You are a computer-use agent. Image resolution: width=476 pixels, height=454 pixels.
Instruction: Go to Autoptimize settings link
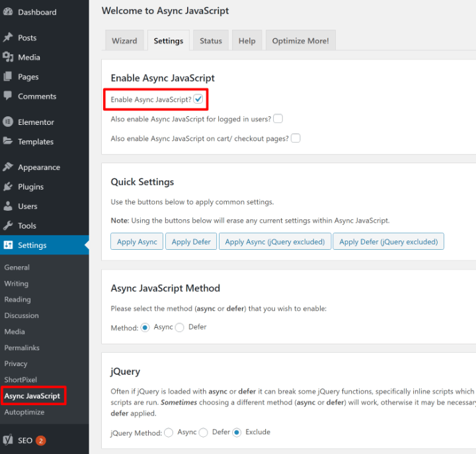(24, 412)
